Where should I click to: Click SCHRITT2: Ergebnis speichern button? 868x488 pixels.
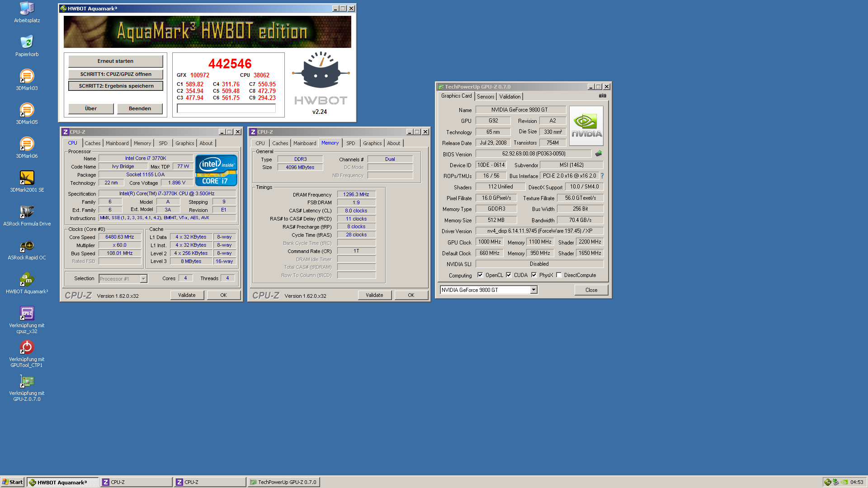116,86
